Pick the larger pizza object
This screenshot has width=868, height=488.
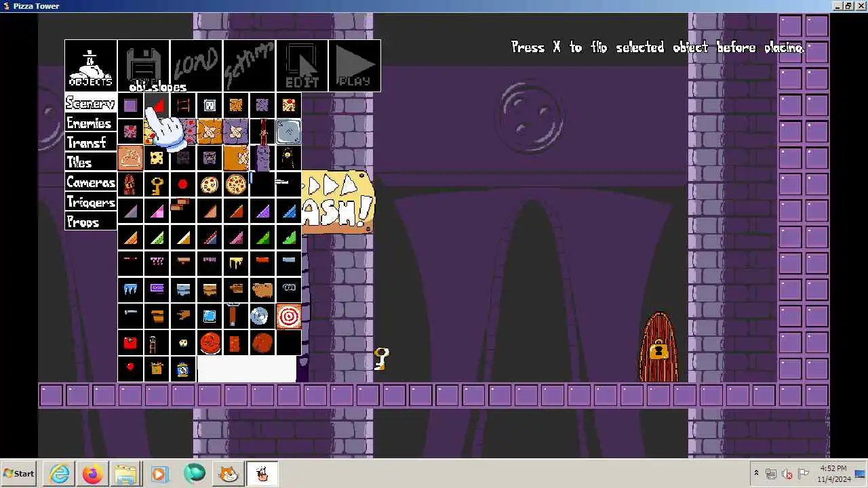pyautogui.click(x=236, y=184)
